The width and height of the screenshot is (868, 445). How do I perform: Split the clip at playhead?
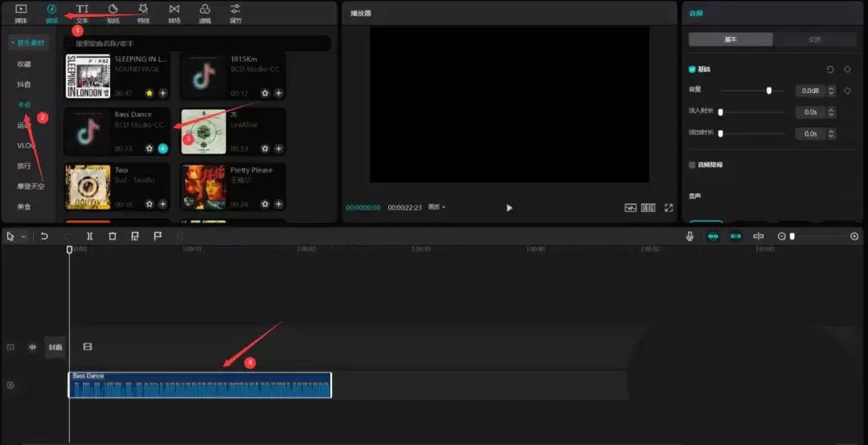click(90, 236)
